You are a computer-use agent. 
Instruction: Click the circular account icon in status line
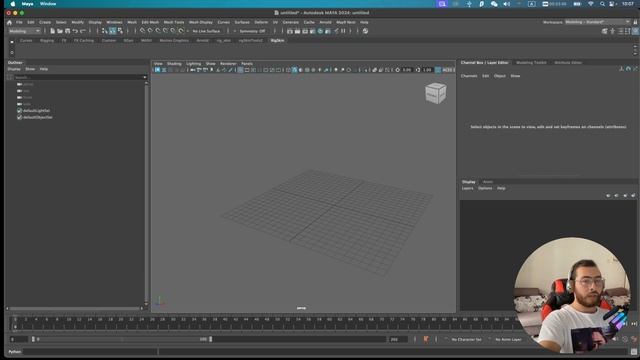click(x=365, y=31)
